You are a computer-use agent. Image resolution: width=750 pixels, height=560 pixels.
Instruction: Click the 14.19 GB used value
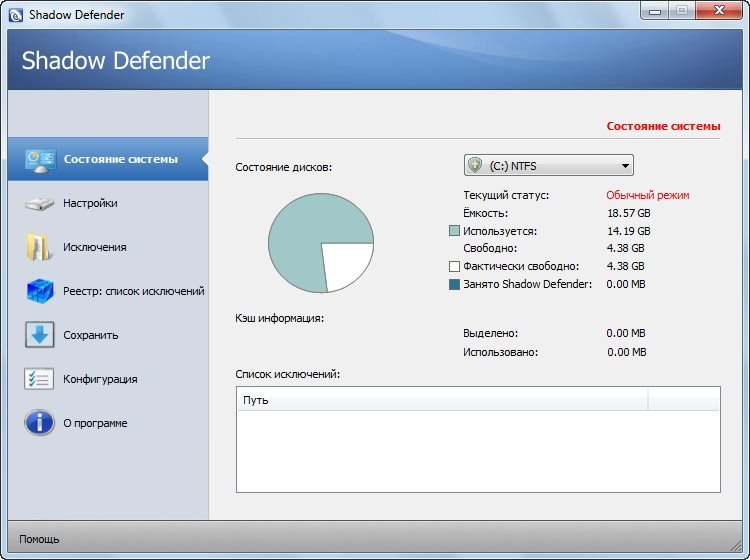629,231
